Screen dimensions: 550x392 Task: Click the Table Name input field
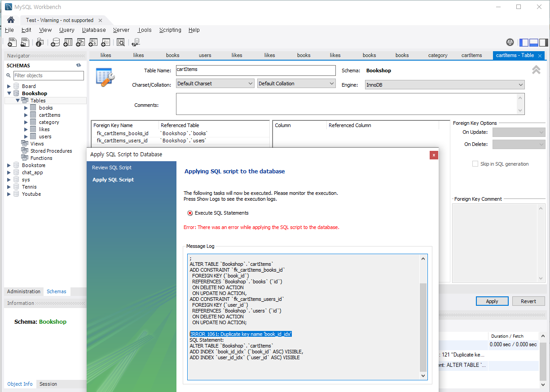coord(255,70)
